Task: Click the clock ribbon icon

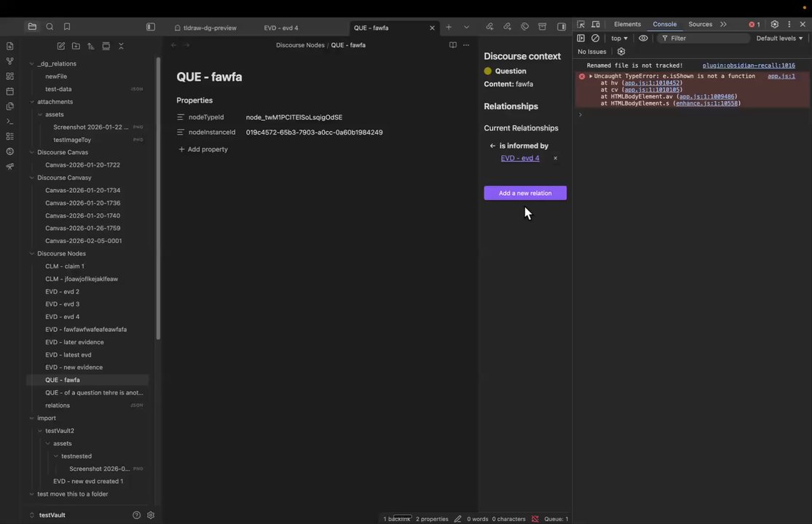Action: click(x=10, y=151)
